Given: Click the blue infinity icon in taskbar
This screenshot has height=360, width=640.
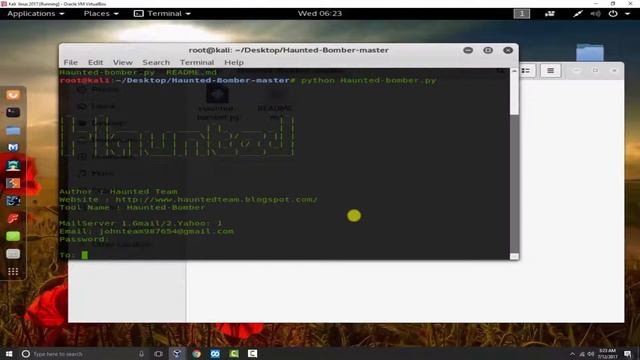Looking at the screenshot, I should (x=215, y=353).
